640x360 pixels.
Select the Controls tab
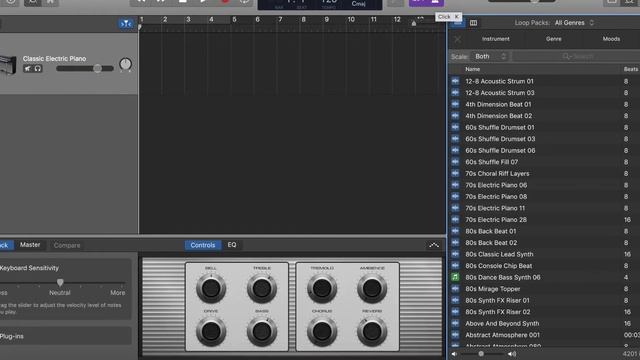[202, 245]
